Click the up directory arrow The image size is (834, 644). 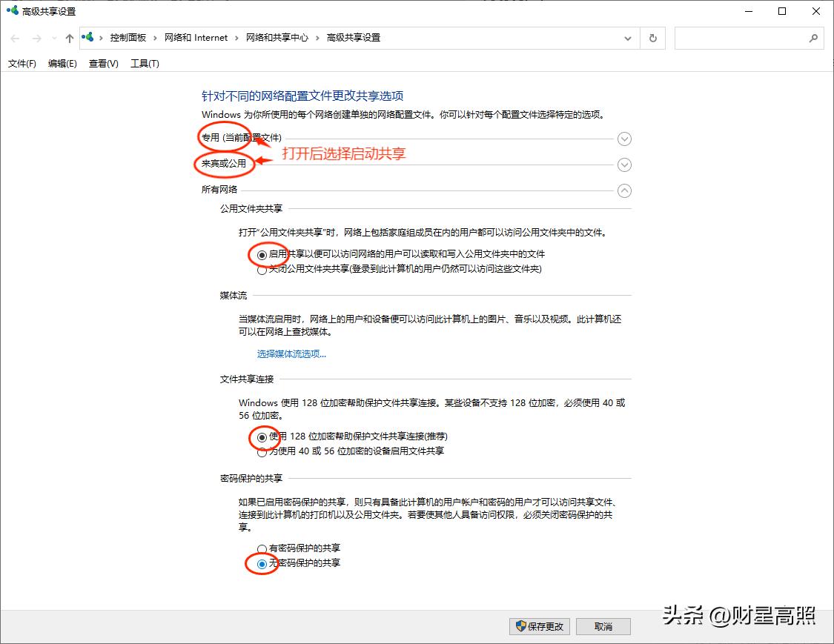67,37
